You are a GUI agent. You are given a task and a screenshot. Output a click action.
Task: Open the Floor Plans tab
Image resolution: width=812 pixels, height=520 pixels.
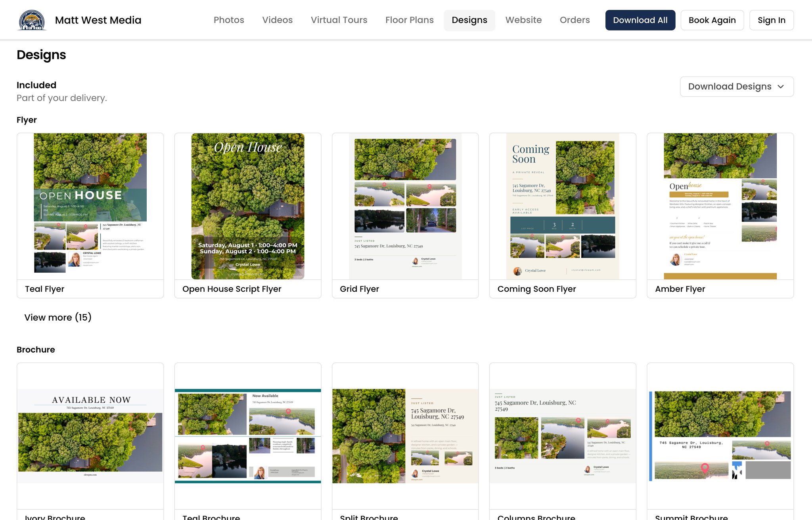[410, 20]
